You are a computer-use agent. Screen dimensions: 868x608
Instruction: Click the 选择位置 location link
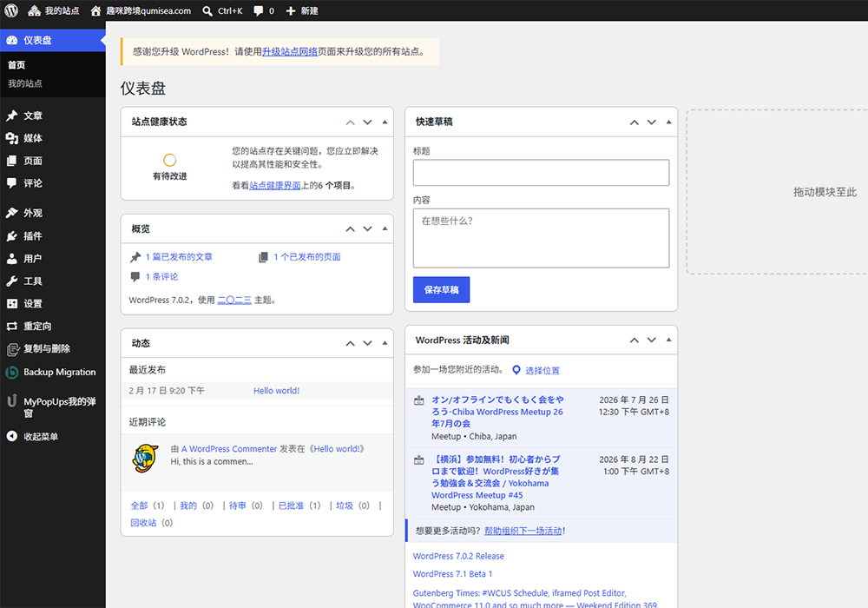(542, 371)
